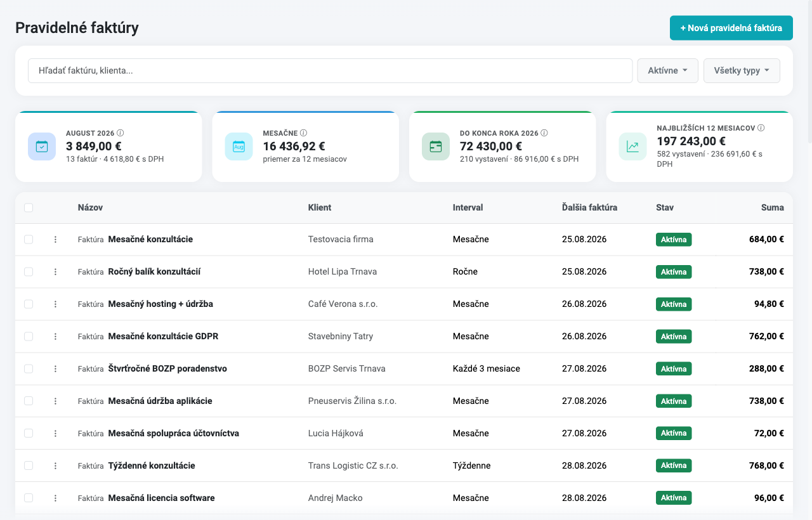The height and width of the screenshot is (520, 812).
Task: Open row menu for Štvrťročné BOZP poradenstvo
Action: point(55,369)
